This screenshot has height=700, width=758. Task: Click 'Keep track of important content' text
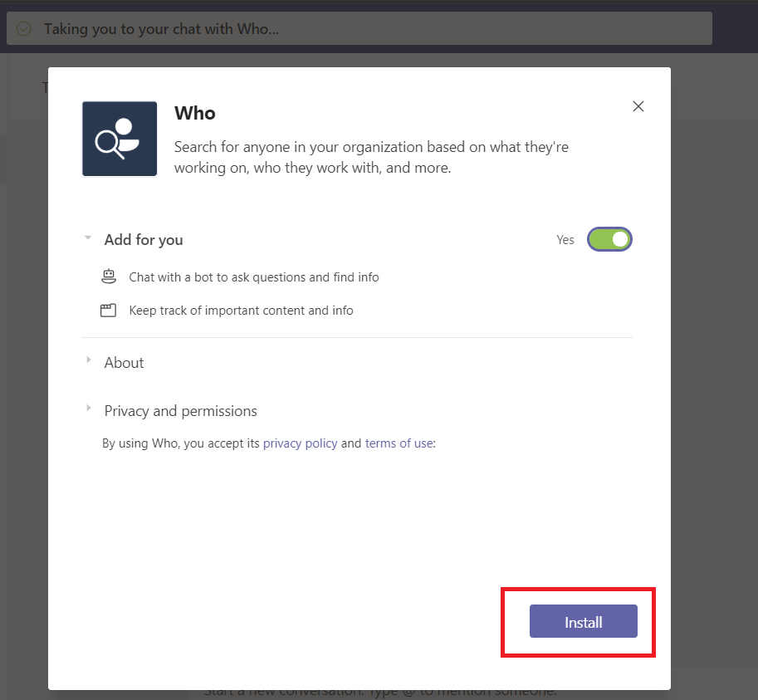[x=242, y=311]
